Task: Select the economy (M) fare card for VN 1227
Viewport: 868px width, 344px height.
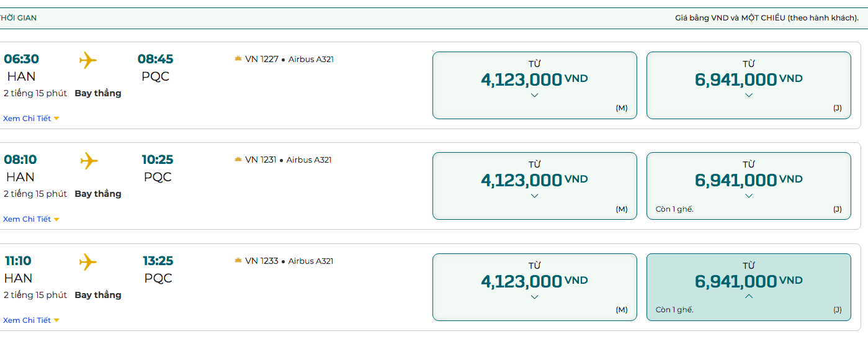Action: coord(535,85)
